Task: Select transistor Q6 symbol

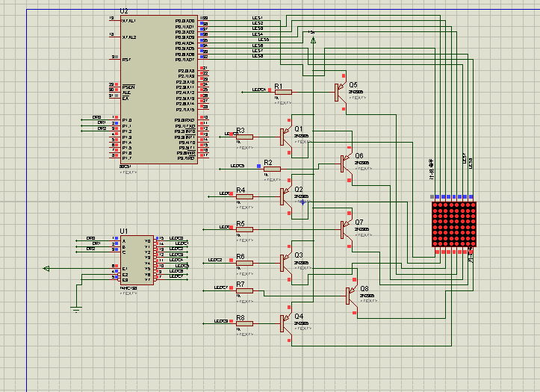Action: pos(344,162)
